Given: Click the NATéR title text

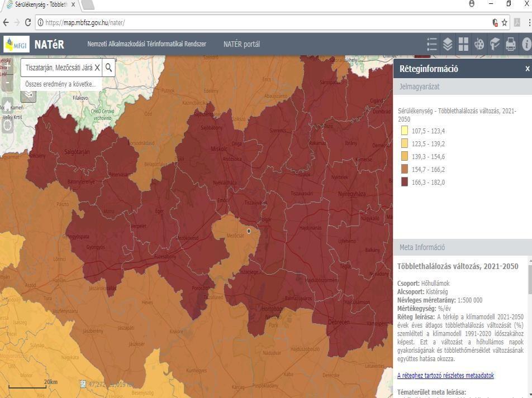Looking at the screenshot, I should [49, 45].
